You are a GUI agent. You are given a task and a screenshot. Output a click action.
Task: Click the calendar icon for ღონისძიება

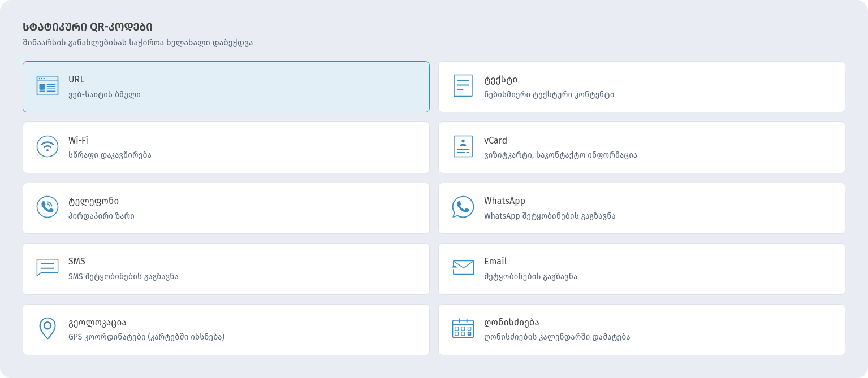point(463,328)
